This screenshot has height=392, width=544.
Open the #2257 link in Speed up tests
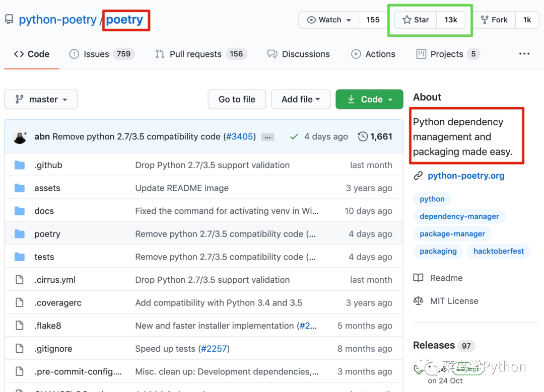pyautogui.click(x=214, y=349)
